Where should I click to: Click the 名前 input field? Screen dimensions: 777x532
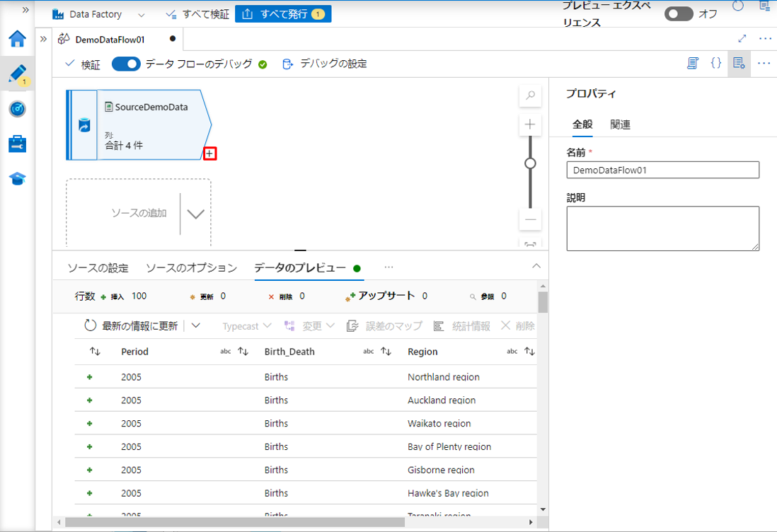click(x=662, y=170)
